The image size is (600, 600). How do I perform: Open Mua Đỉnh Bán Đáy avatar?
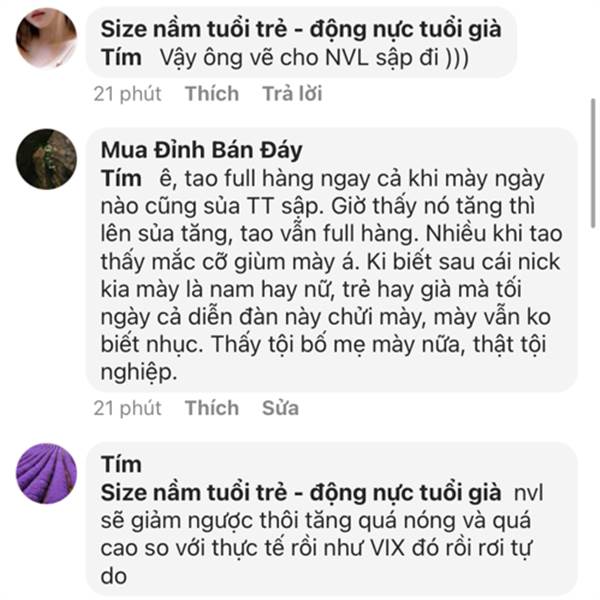point(46,159)
